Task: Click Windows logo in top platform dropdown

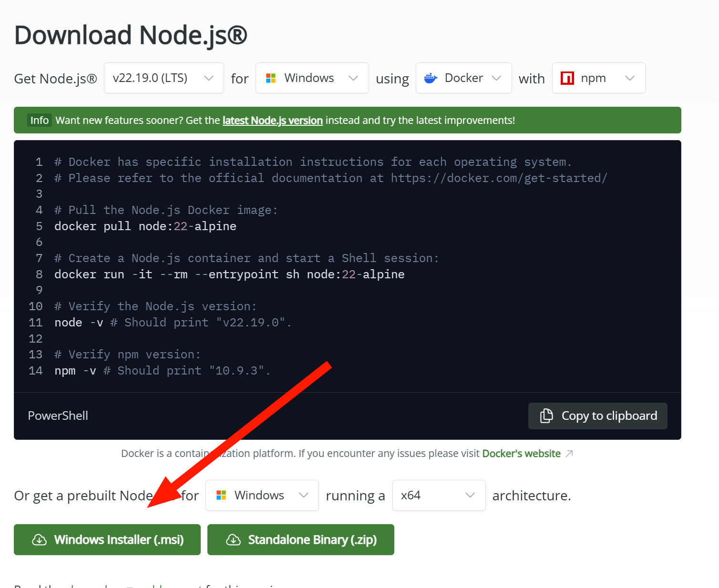Action: click(271, 78)
